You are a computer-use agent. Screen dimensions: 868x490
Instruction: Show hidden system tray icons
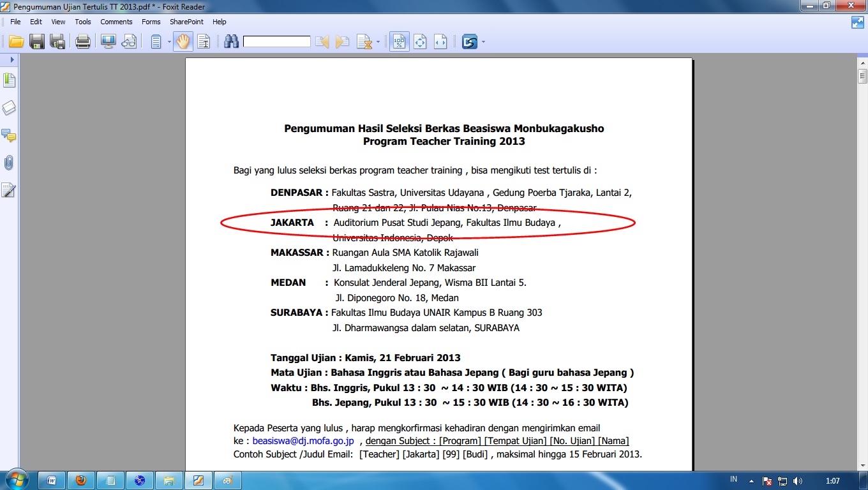[751, 480]
